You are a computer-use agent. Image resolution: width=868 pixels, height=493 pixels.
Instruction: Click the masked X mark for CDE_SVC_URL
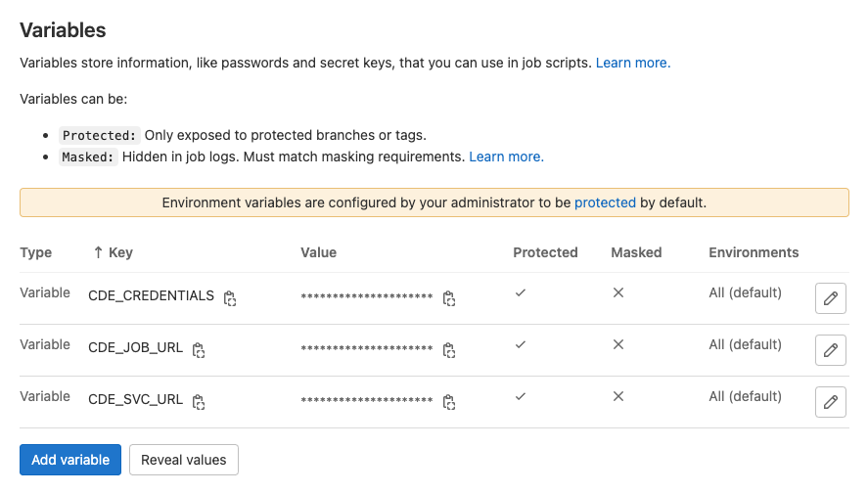(x=618, y=396)
